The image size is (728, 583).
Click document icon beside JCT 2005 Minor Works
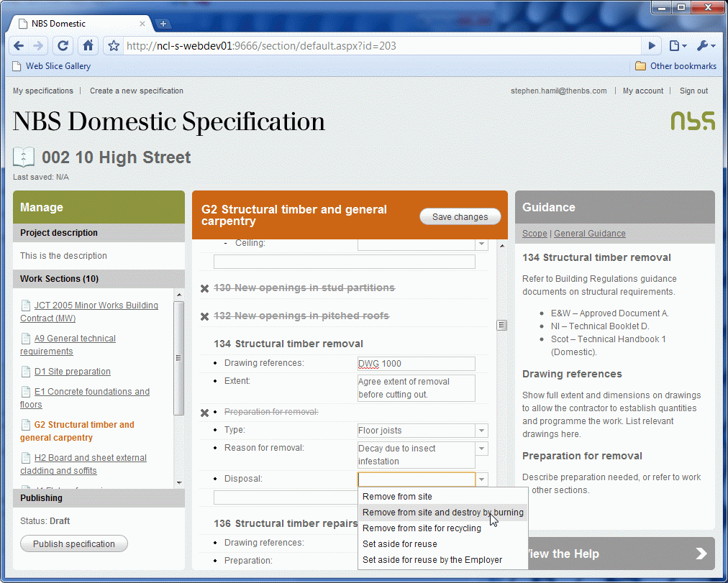coord(26,306)
